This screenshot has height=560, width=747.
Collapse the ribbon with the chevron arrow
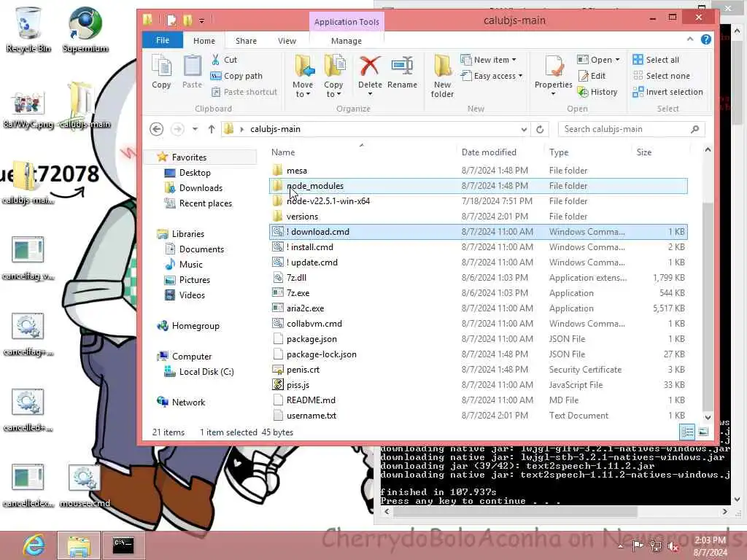[x=690, y=39]
